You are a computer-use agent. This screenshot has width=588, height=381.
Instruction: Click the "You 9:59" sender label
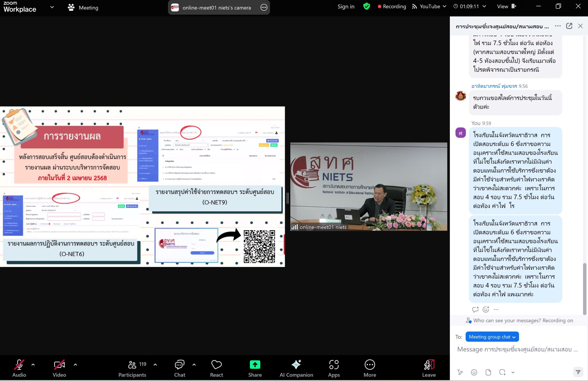[481, 123]
